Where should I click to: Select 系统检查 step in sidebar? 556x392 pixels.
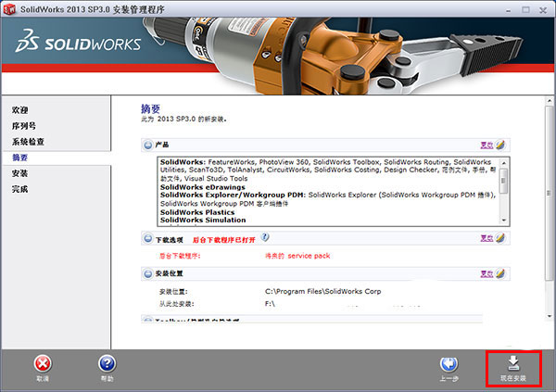[x=28, y=142]
